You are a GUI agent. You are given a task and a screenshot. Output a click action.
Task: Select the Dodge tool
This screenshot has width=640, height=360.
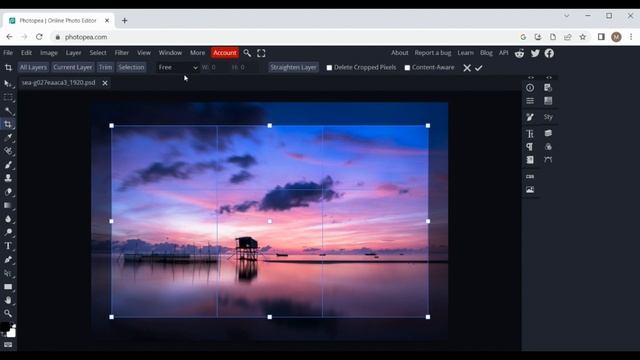point(8,232)
